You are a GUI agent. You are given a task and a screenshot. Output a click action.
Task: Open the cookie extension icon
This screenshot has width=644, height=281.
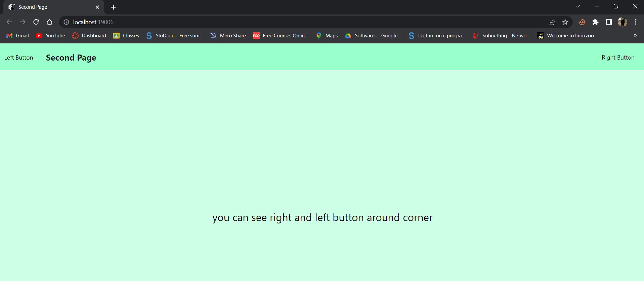582,22
